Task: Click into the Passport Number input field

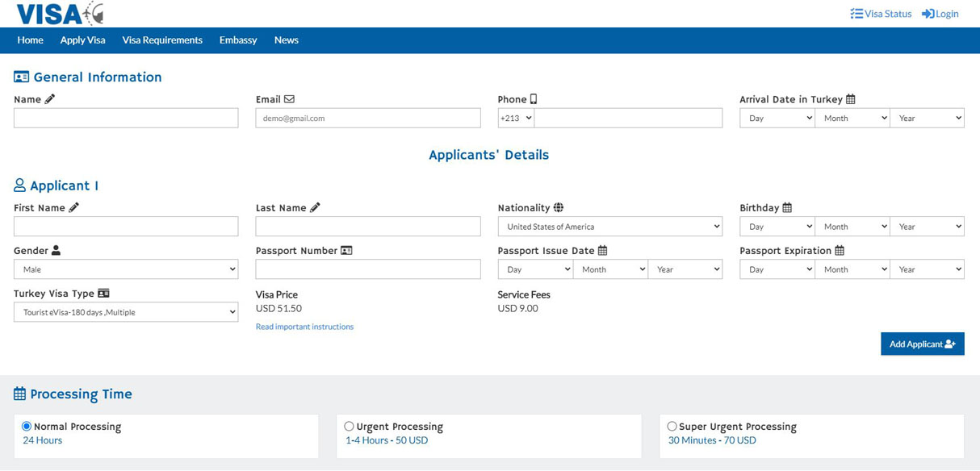Action: click(368, 269)
